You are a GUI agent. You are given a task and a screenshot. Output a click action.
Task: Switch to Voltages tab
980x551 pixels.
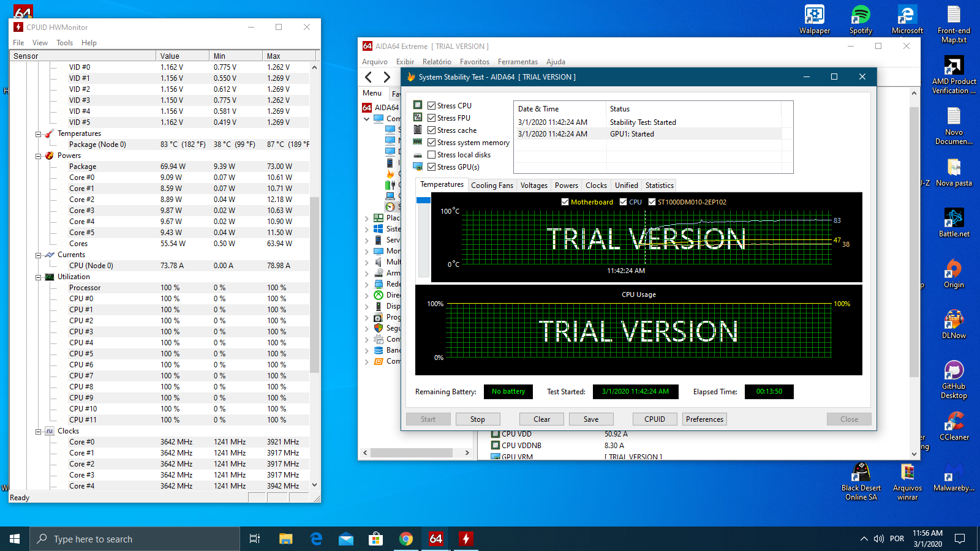pos(533,186)
